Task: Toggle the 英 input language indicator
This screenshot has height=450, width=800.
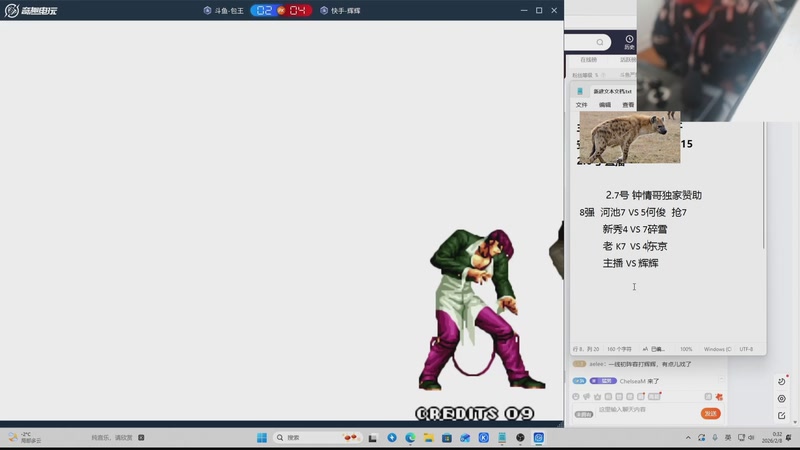Action: click(728, 438)
